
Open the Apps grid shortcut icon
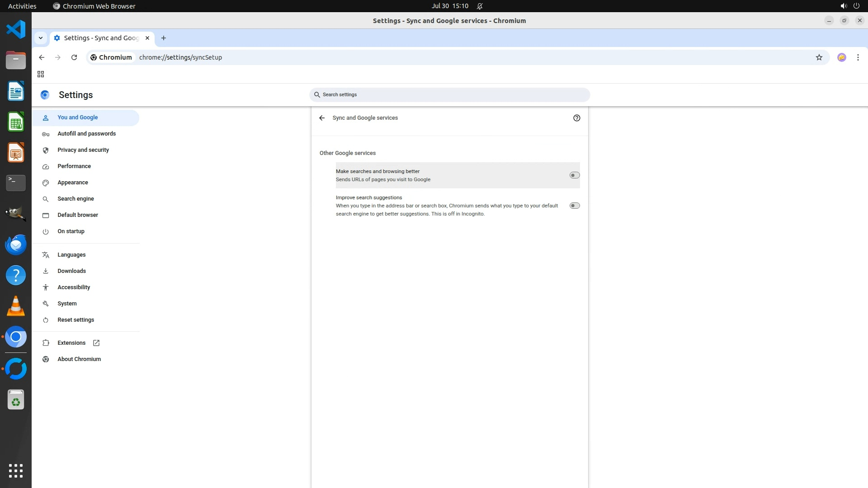[41, 74]
